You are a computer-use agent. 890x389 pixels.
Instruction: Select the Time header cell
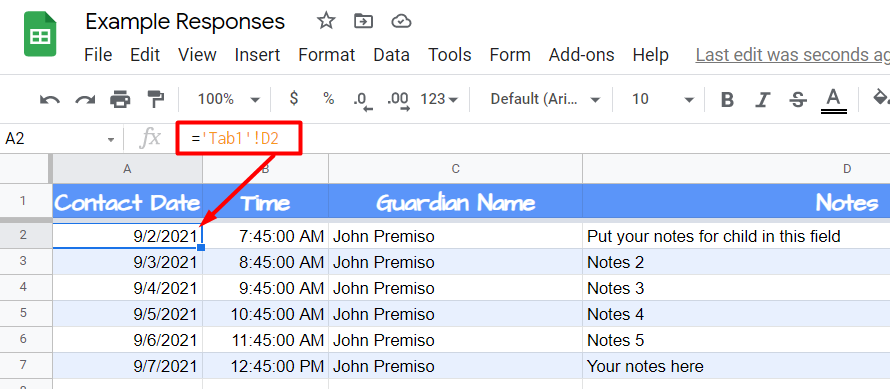(x=265, y=202)
